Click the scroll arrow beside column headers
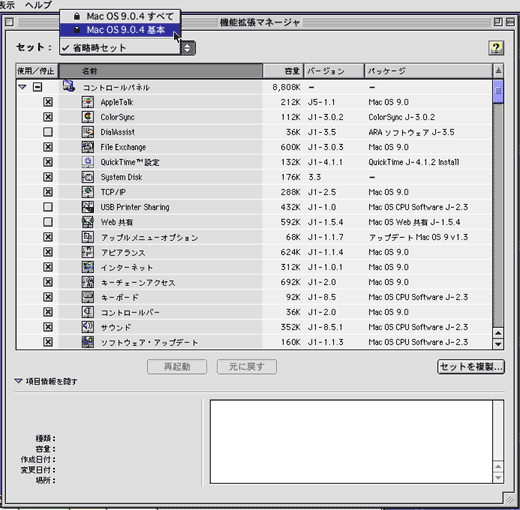520x510 pixels. point(498,71)
